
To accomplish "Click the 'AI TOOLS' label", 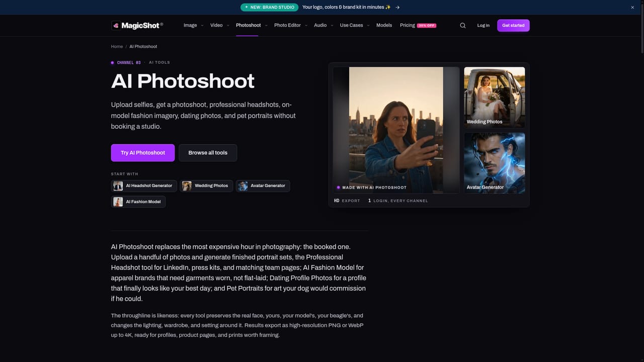I will 159,62.
